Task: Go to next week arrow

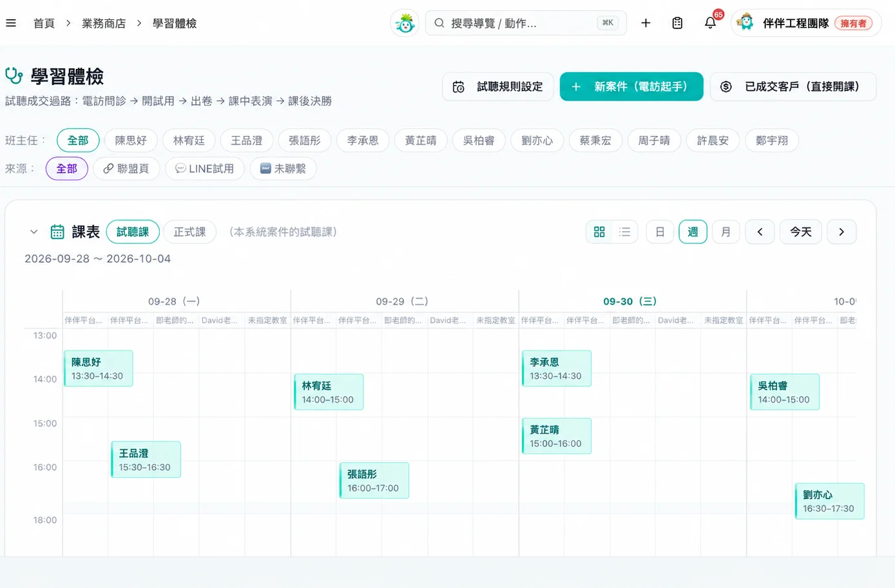Action: pyautogui.click(x=842, y=232)
